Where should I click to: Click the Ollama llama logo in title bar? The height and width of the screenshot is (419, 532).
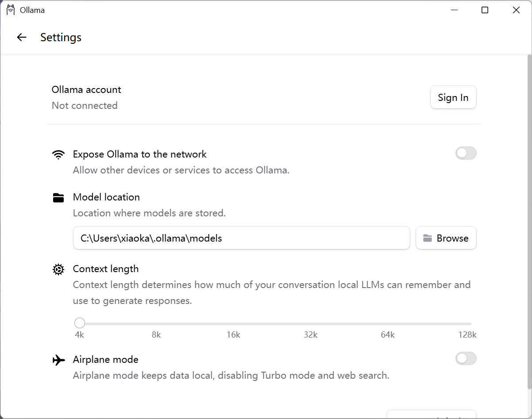pos(11,10)
